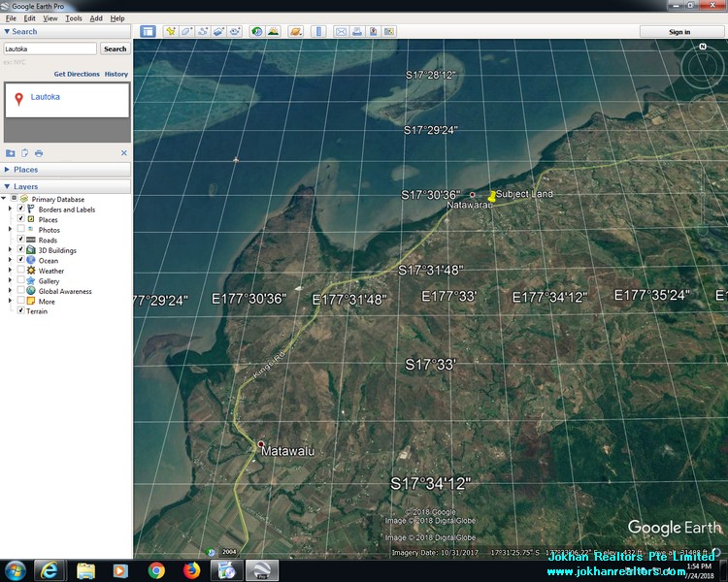Click the Email envelope icon in the toolbar

[x=341, y=31]
